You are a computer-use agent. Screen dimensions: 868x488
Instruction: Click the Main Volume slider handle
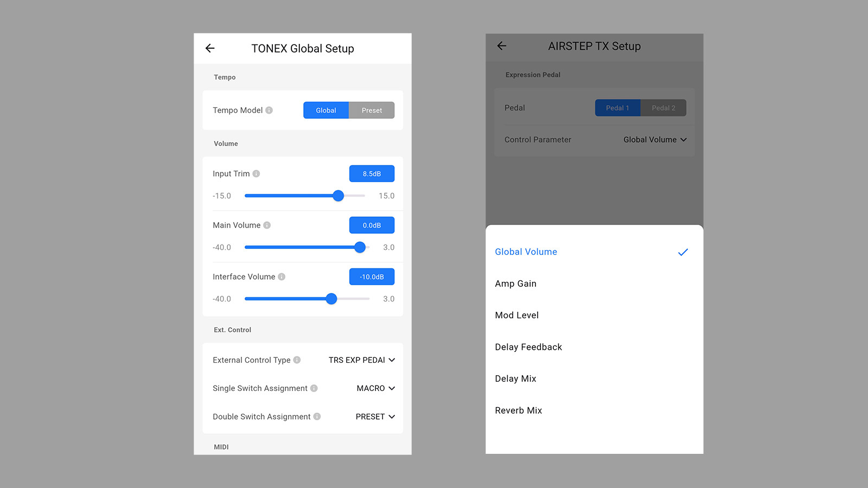pyautogui.click(x=360, y=247)
